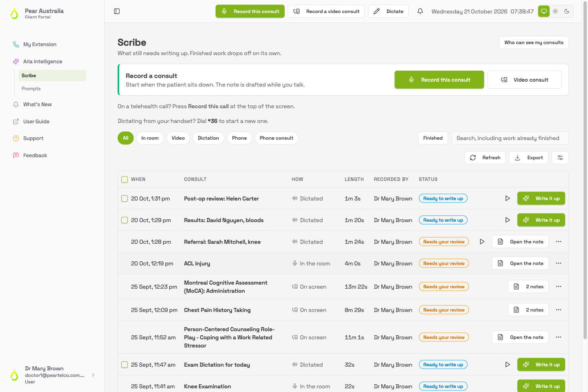Open the table settings sliders icon
The image size is (588, 392).
pos(560,158)
